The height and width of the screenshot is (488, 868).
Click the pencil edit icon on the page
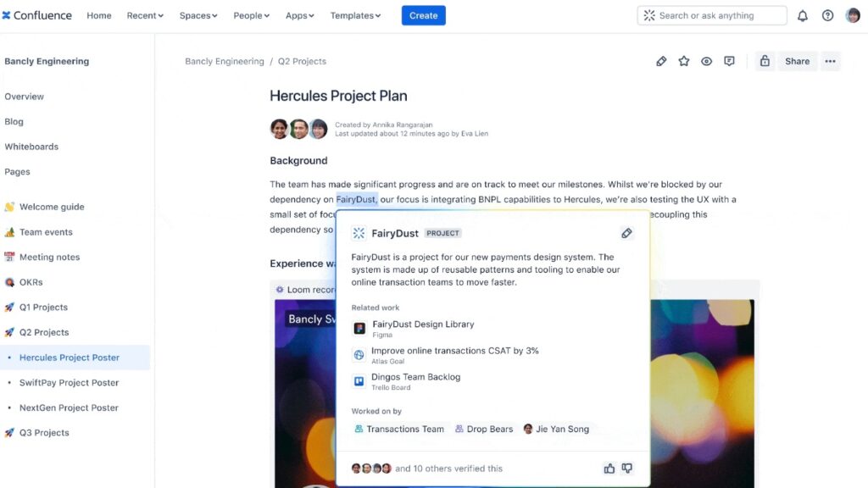coord(661,61)
